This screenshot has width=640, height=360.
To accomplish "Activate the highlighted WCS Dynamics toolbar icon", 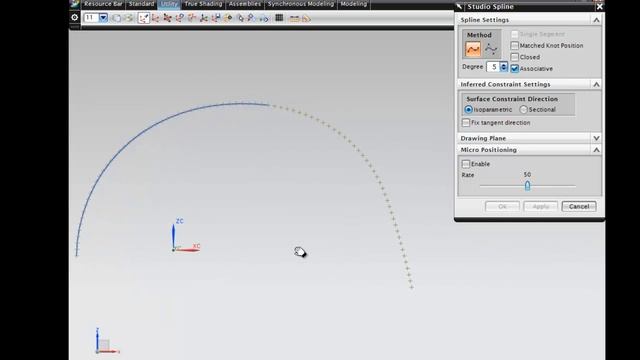I will [x=144, y=18].
